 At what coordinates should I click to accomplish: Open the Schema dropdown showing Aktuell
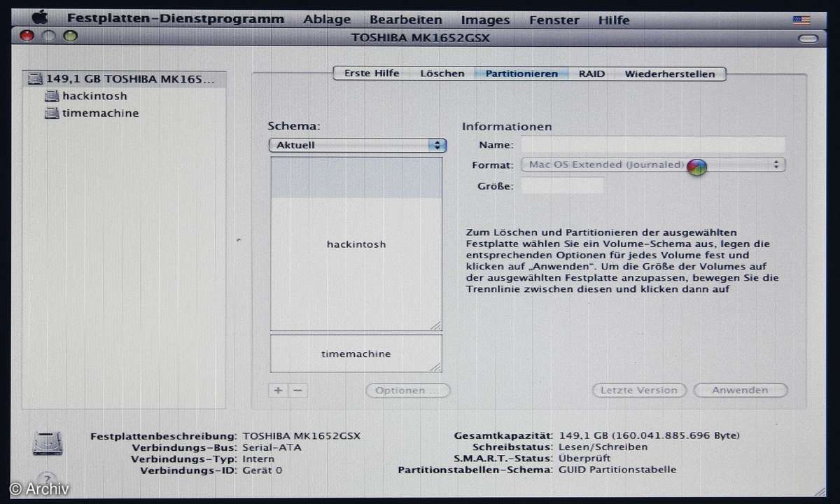pyautogui.click(x=357, y=146)
